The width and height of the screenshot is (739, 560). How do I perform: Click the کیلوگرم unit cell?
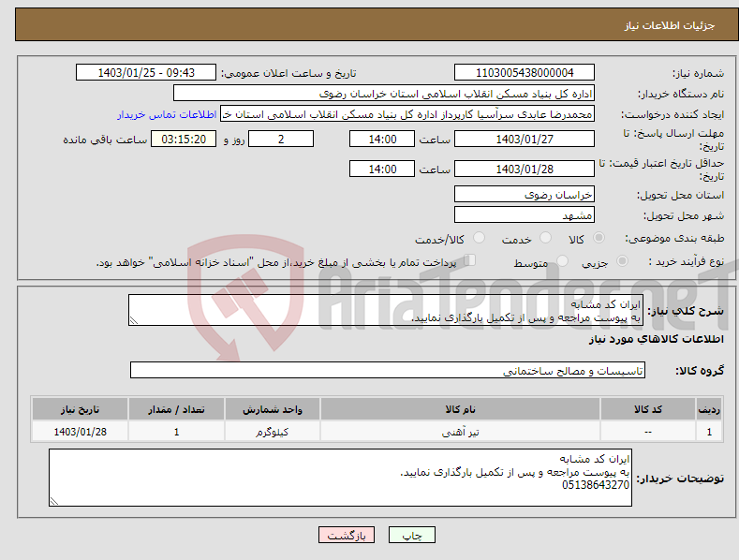click(273, 432)
